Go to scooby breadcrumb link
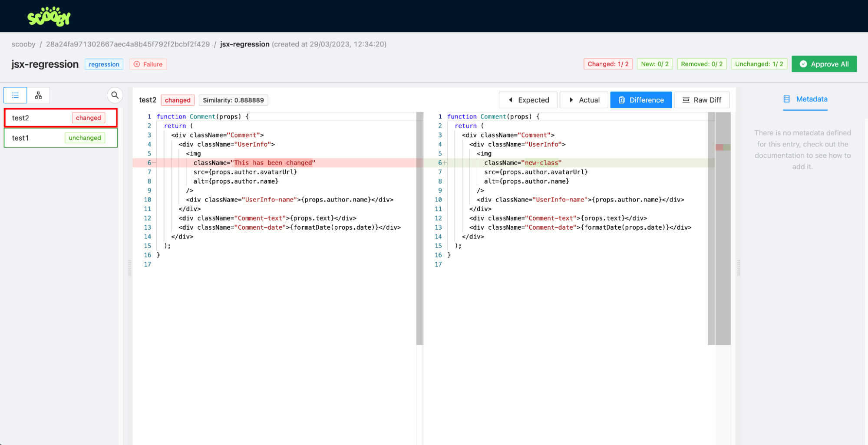Screen dimensions: 868x445 pos(23,44)
